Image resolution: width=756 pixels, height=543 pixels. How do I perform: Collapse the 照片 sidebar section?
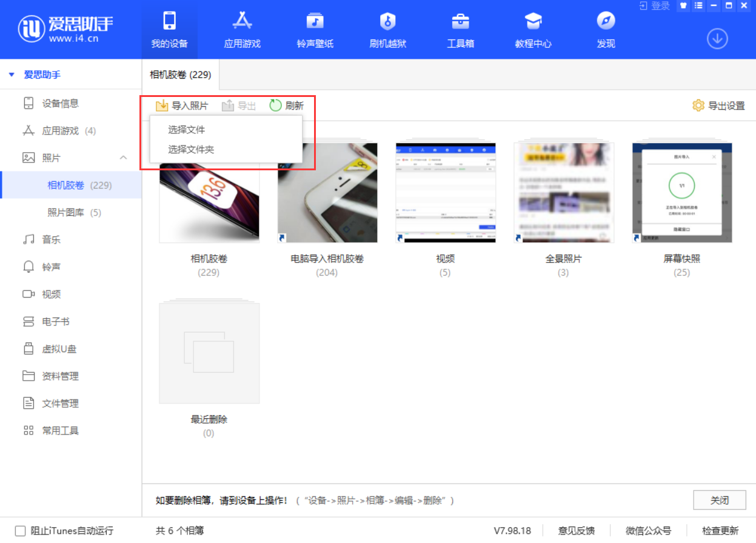click(123, 158)
